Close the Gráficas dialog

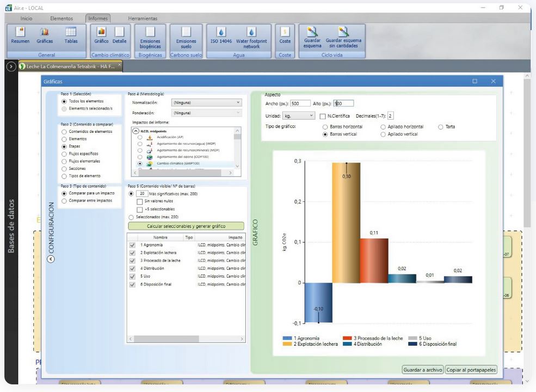[x=493, y=81]
